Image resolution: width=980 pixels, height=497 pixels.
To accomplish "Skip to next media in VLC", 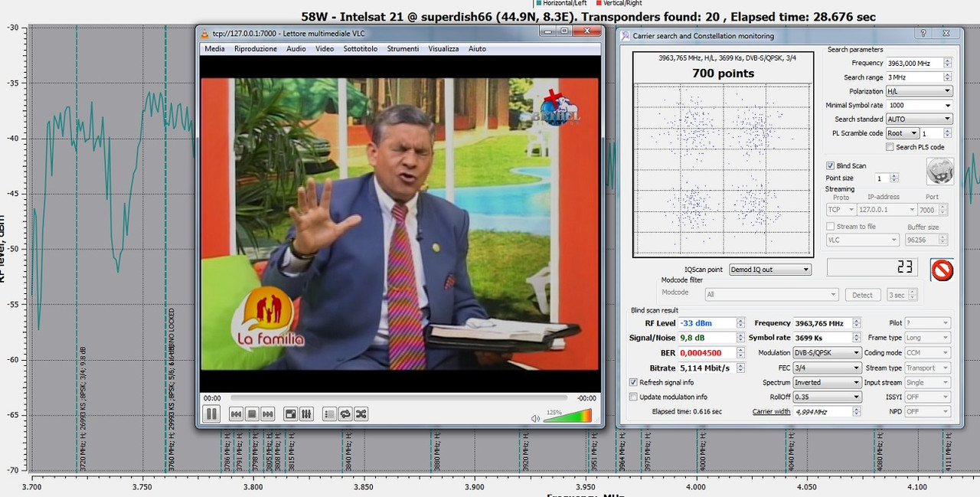I will pos(268,414).
